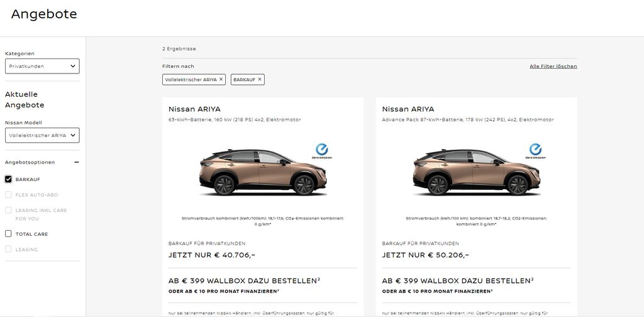The width and height of the screenshot is (644, 317).
Task: Toggle LEASING INKL CARE FOR YOU checkbox
Action: [x=8, y=210]
